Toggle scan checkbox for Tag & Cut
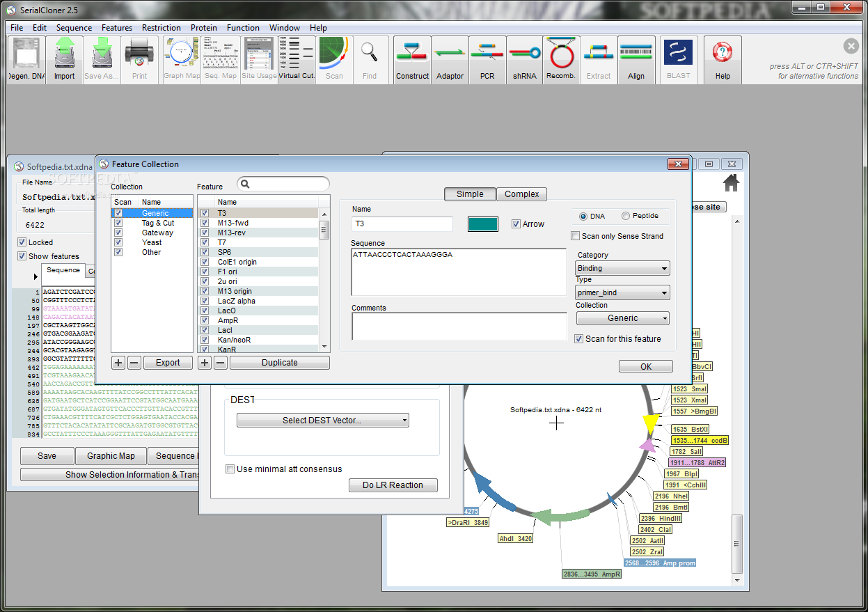The height and width of the screenshot is (612, 868). [x=118, y=223]
